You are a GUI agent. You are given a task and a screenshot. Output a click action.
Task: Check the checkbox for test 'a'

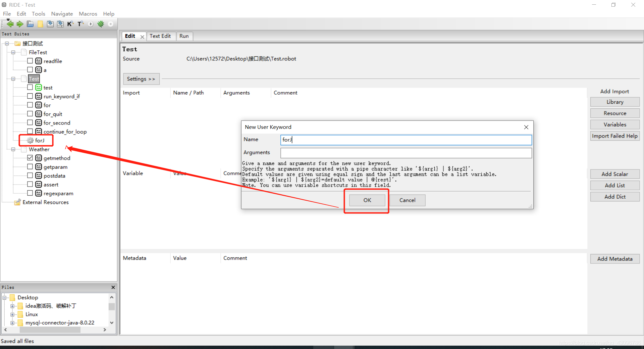(x=30, y=69)
